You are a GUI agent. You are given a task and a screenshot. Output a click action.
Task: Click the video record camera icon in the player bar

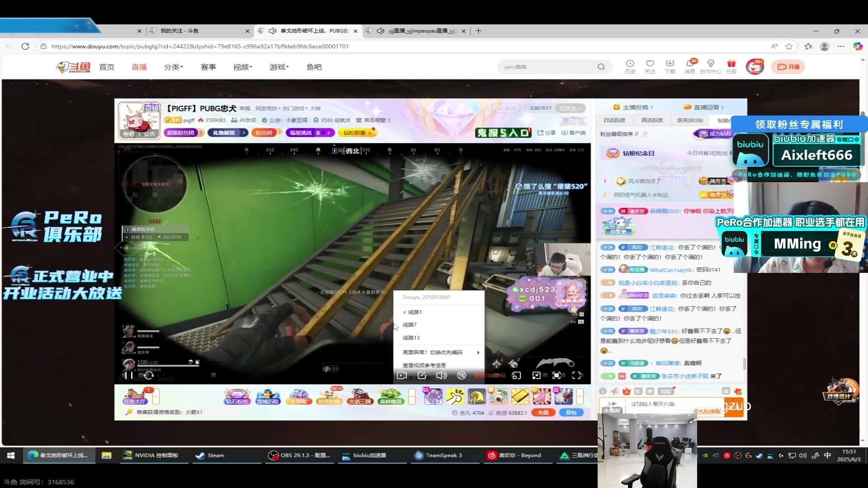pos(401,375)
